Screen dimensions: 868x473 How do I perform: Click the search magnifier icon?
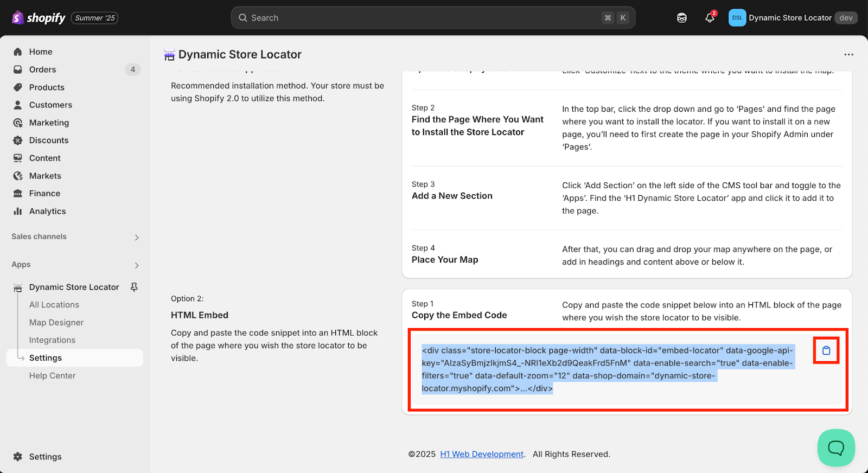coord(243,18)
